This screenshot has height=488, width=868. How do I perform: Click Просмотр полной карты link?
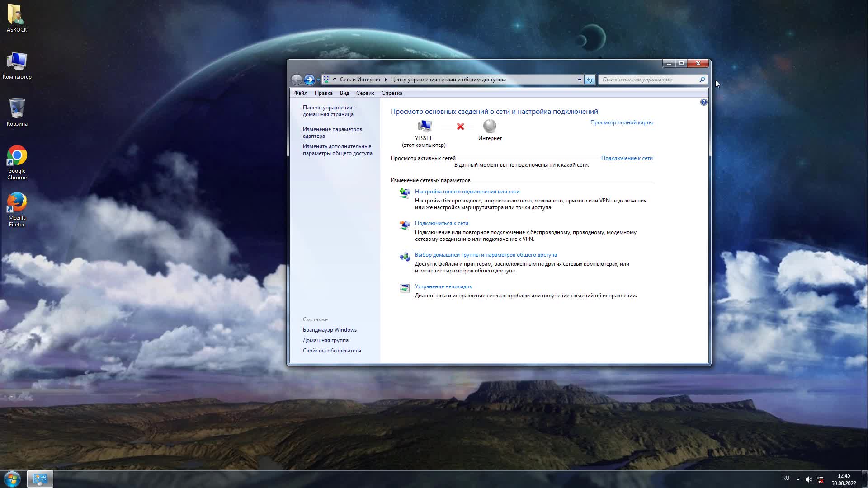point(621,122)
